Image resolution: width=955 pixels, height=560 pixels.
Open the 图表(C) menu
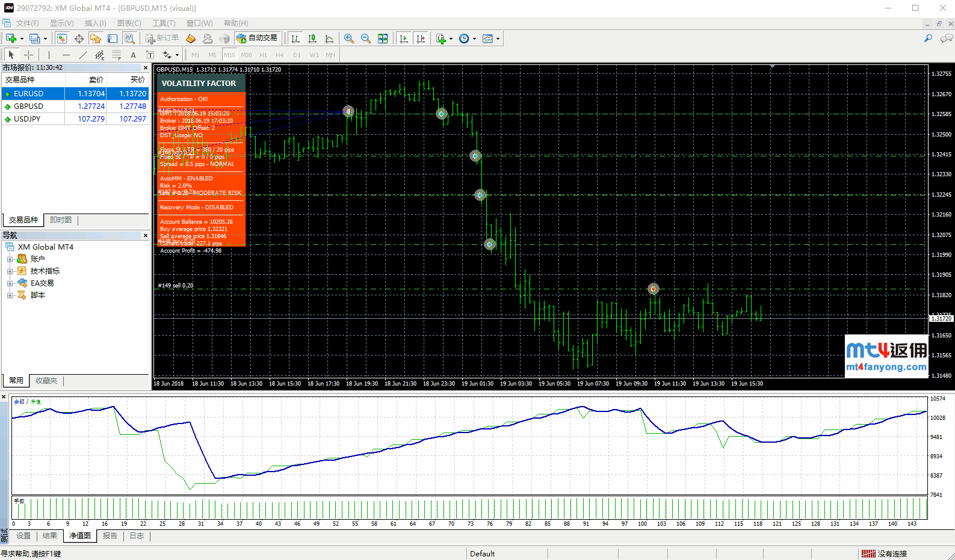(129, 23)
